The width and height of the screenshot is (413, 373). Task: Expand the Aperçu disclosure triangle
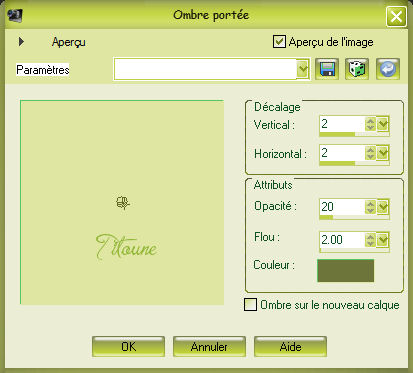(x=21, y=42)
